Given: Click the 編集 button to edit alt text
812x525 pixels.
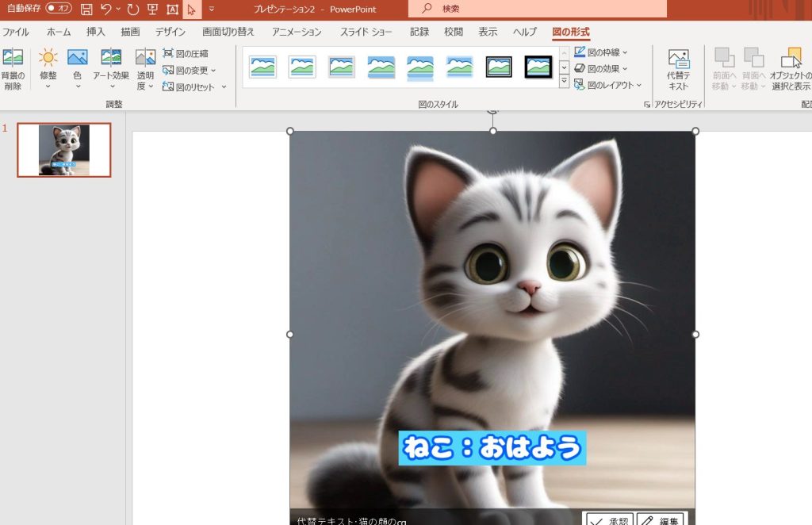Looking at the screenshot, I should tap(661, 519).
